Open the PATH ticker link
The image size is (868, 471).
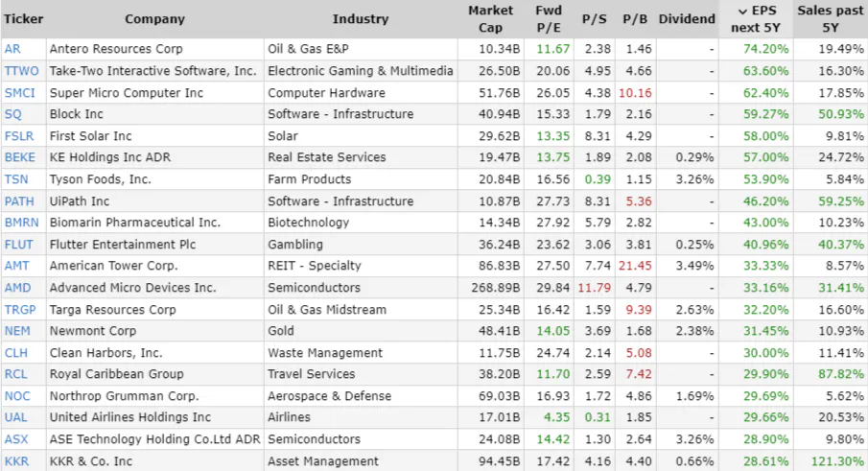coord(19,201)
